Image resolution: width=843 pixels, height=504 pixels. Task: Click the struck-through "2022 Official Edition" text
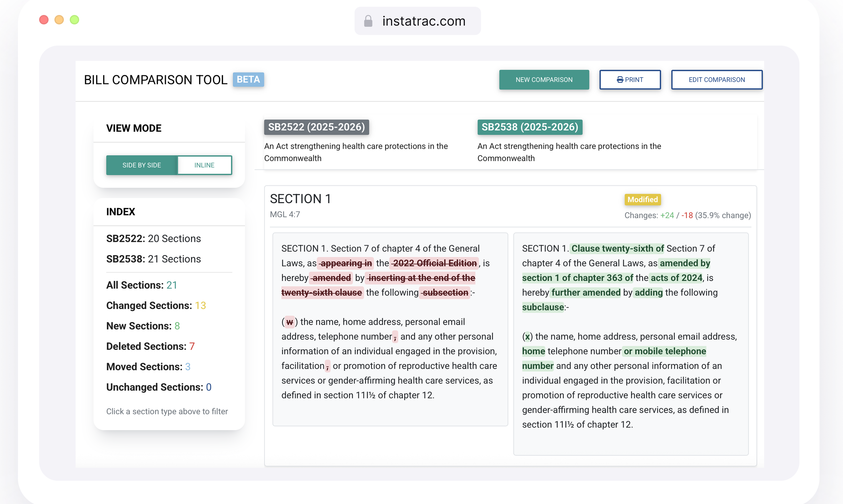[x=435, y=263]
